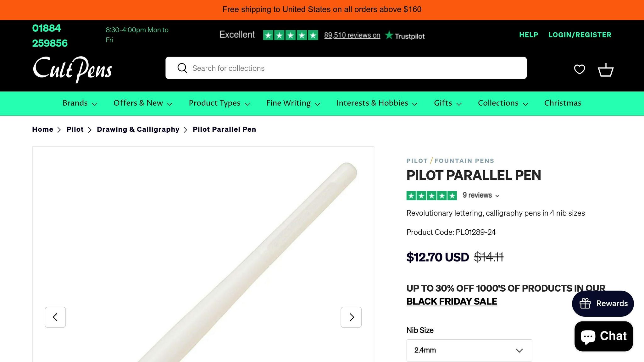644x362 pixels.
Task: Open the Christmas menu item
Action: pyautogui.click(x=563, y=103)
